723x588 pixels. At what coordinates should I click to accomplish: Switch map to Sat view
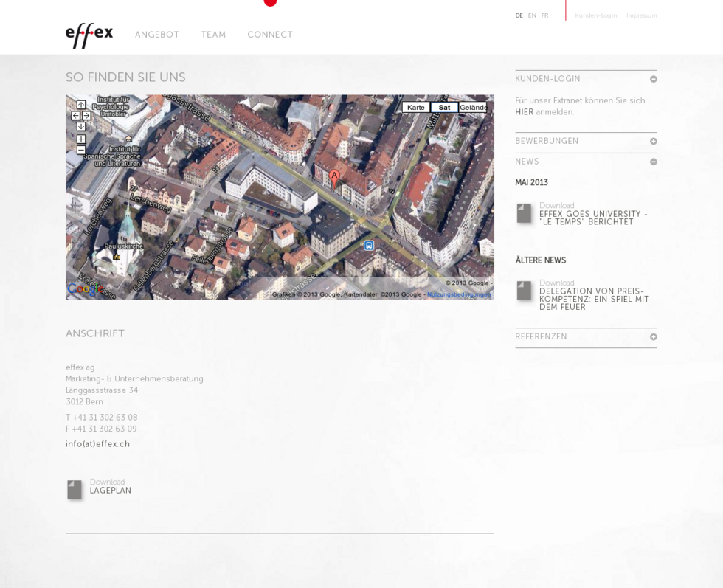click(x=444, y=108)
